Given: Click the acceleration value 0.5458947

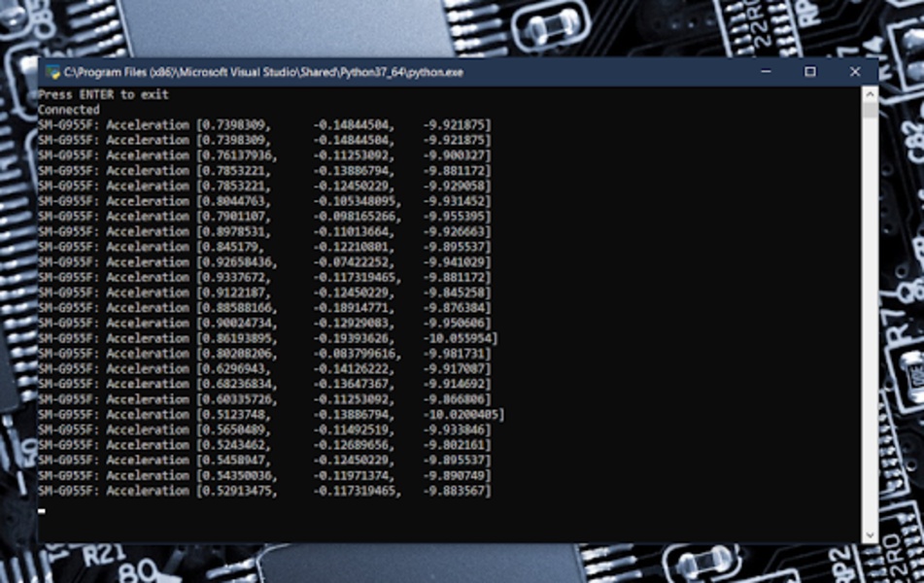Looking at the screenshot, I should point(234,461).
